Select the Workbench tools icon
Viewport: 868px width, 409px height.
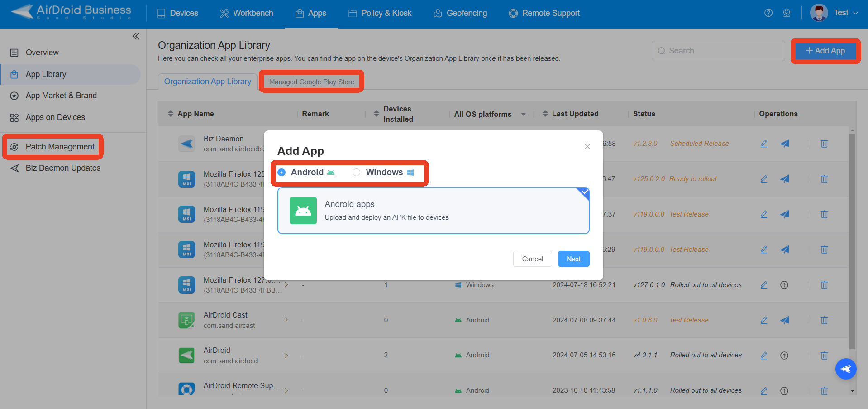224,13
